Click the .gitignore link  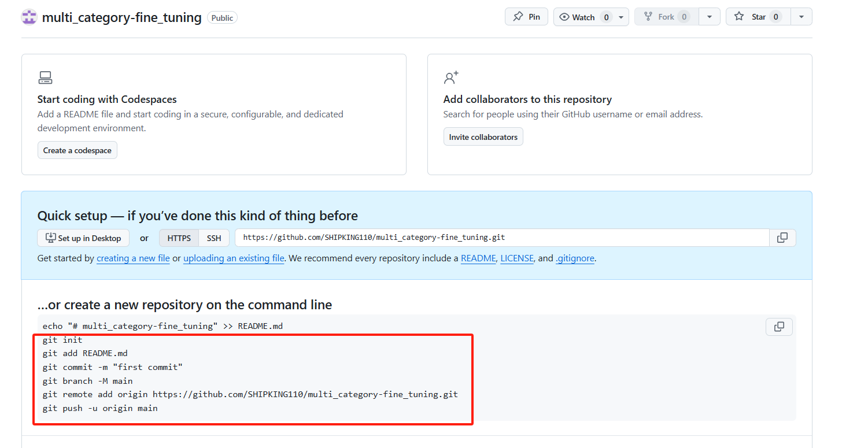pyautogui.click(x=575, y=258)
